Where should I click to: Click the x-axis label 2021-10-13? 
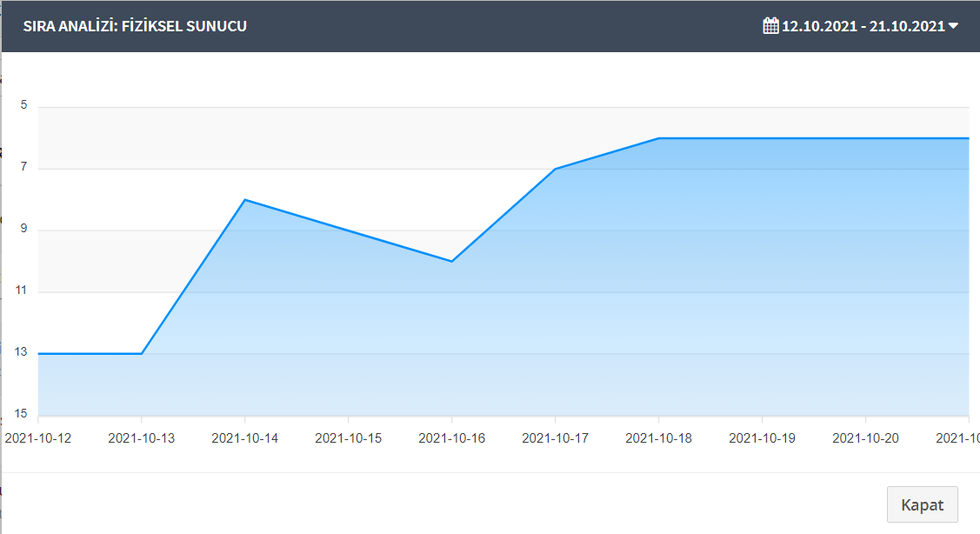[141, 438]
